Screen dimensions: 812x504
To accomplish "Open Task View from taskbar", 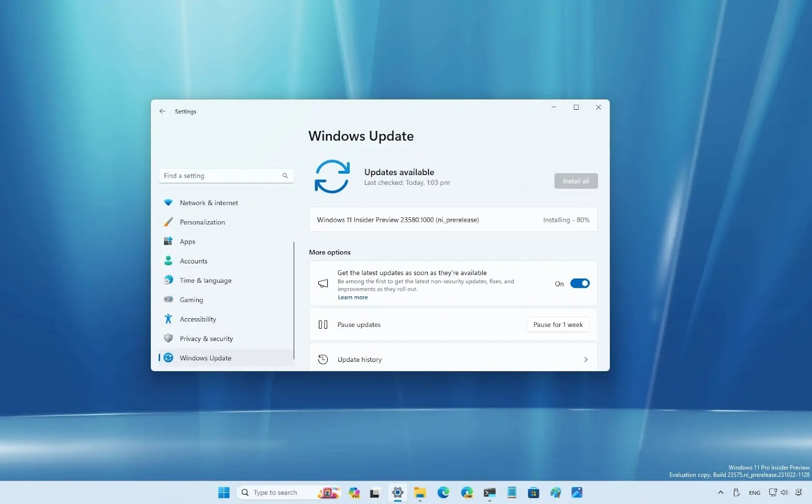I will tap(375, 492).
